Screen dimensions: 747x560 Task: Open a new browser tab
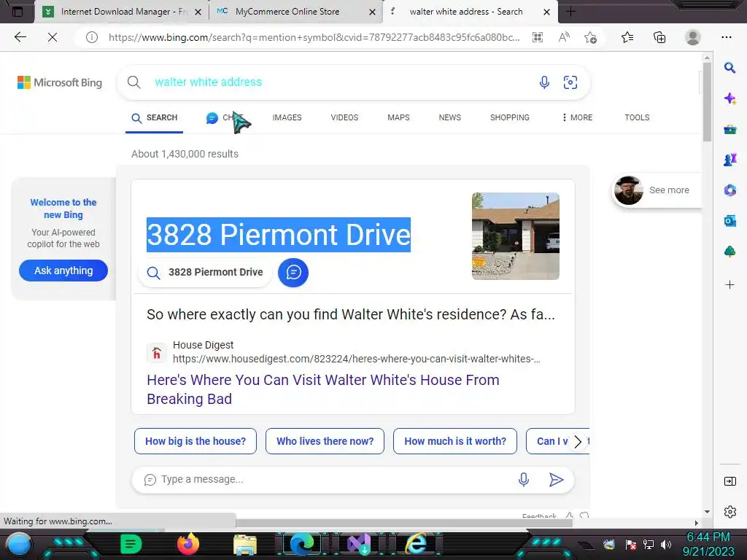point(570,12)
